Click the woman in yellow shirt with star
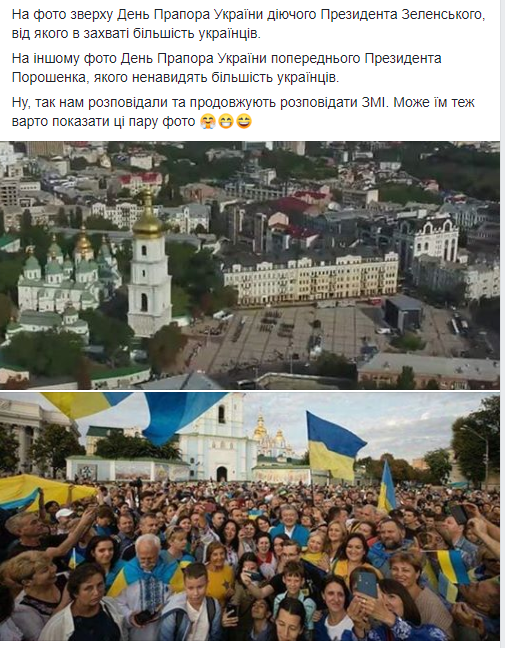This screenshot has width=505, height=648. pos(219,572)
